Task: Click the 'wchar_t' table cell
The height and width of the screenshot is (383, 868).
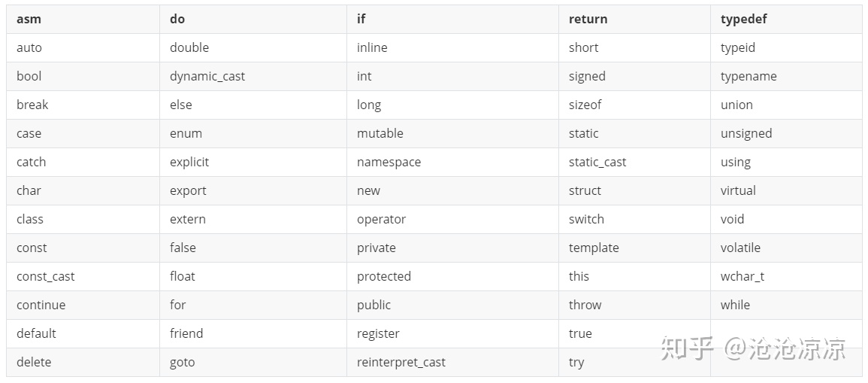Action: click(742, 276)
